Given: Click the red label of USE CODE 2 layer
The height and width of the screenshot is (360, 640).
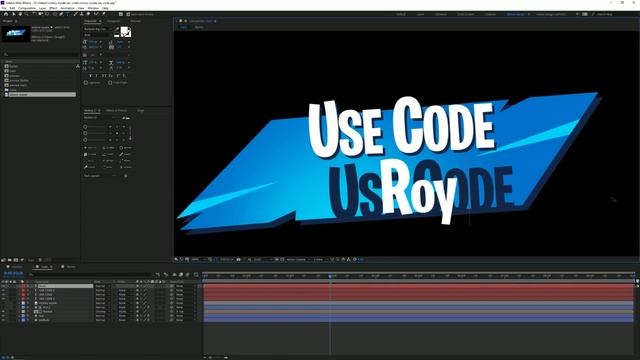Looking at the screenshot, I should (x=23, y=290).
